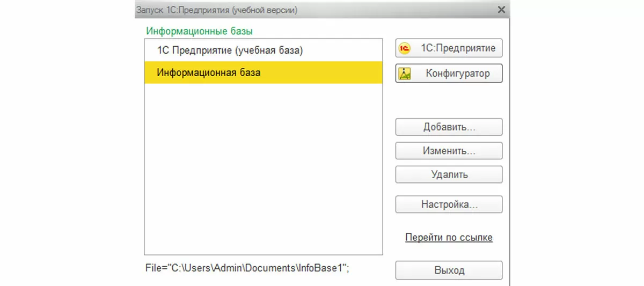Viewport: 644px width, 286px height.
Task: Click the Конфигуратор compass icon
Action: click(405, 74)
